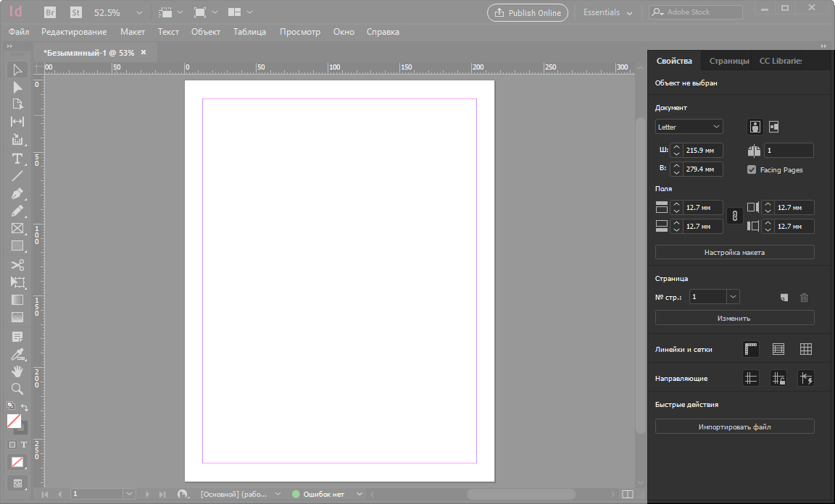Open the preflight profile dropdown
The width and height of the screenshot is (835, 504).
(360, 494)
